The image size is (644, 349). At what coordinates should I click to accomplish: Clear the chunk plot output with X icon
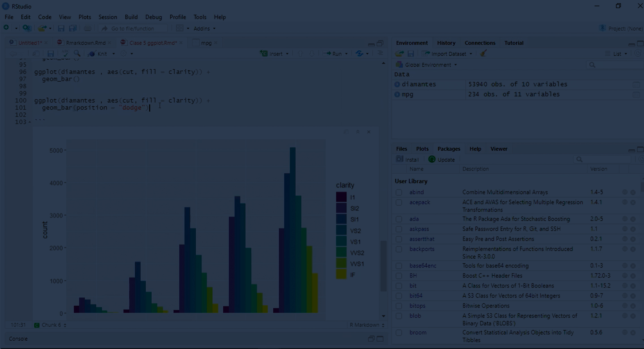point(369,132)
